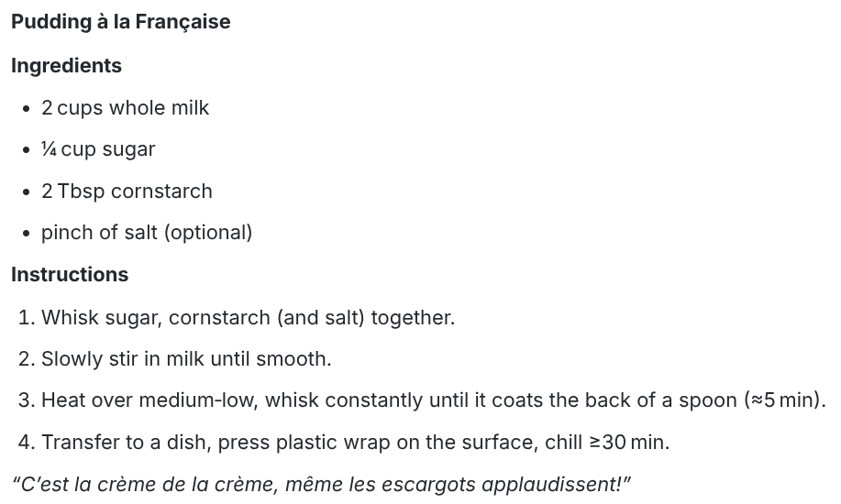Click the ¼ cup sugar bullet item
This screenshot has width=841, height=504.
(98, 149)
